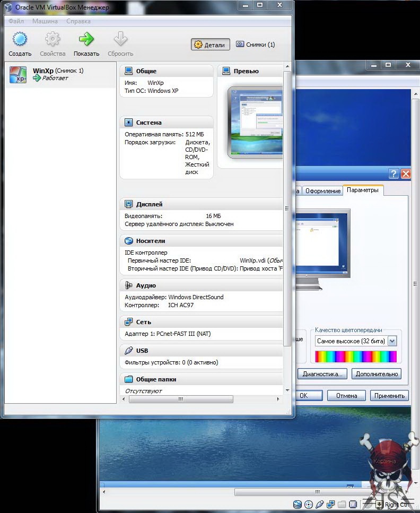Click the details pane scroll-right arrow
This screenshot has width=420, height=513.
[278, 399]
